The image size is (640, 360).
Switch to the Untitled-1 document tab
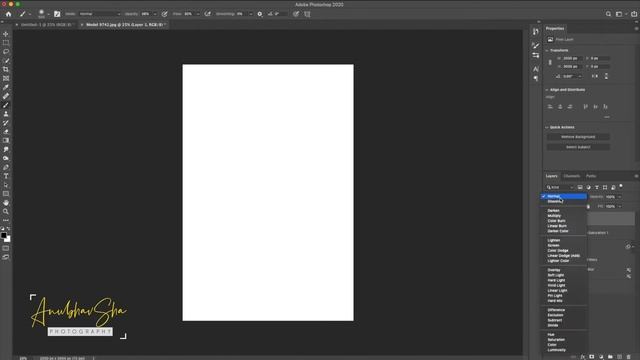[x=46, y=25]
